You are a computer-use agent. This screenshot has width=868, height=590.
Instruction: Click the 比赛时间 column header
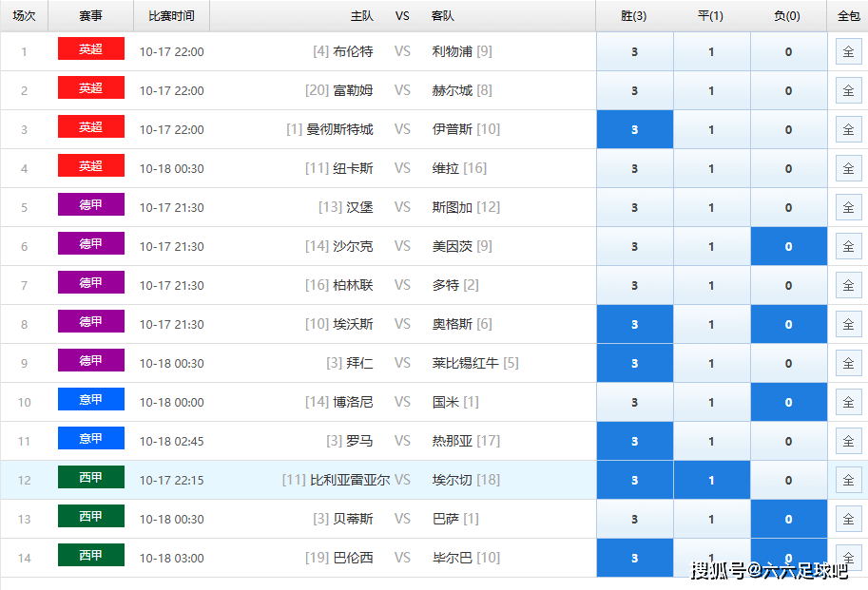[x=172, y=15]
